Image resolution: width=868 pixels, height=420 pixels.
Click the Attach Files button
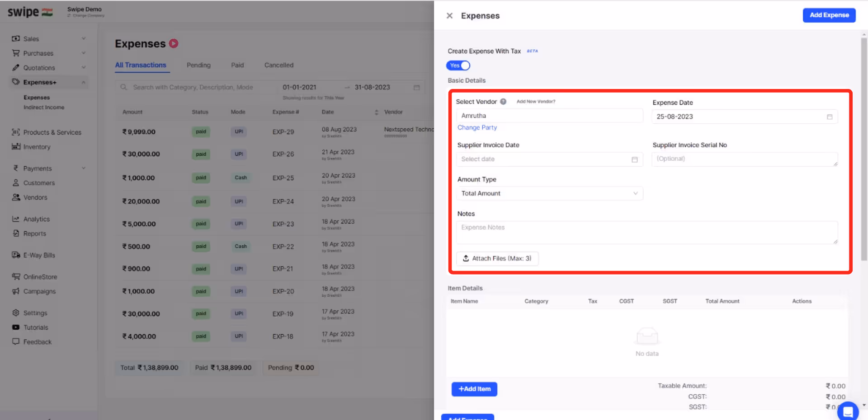497,258
